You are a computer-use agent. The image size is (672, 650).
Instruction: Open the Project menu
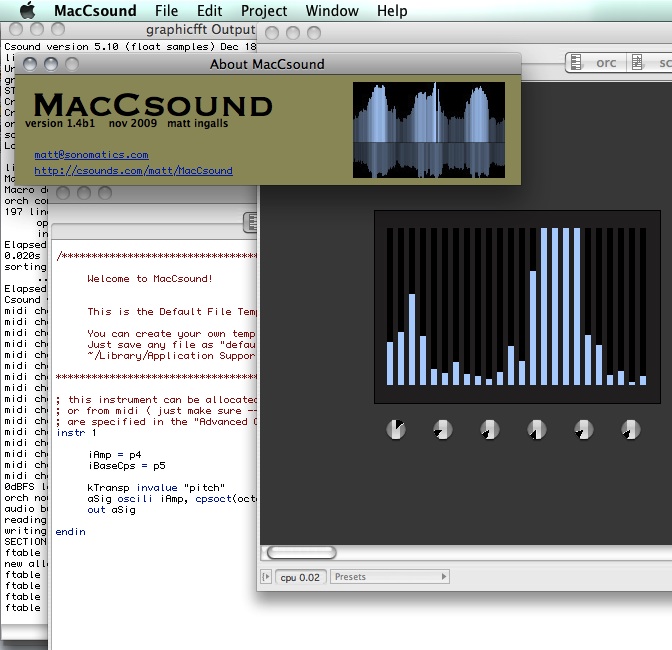[264, 10]
